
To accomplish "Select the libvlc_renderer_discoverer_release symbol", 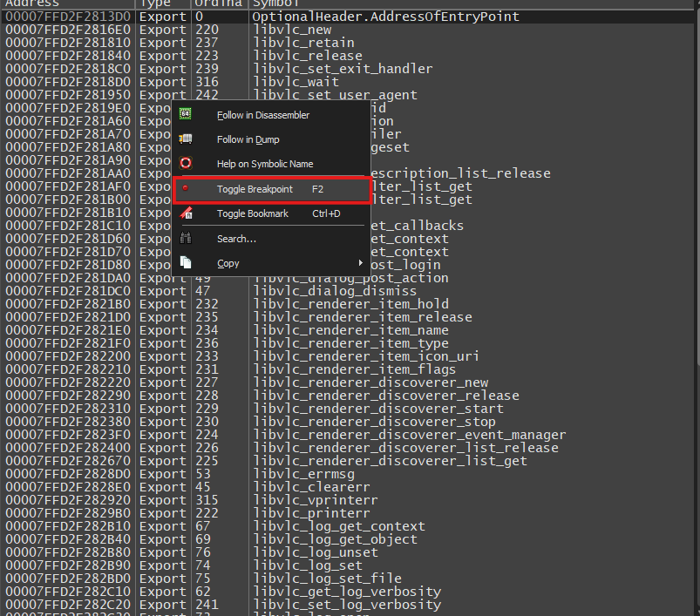I will tap(385, 396).
